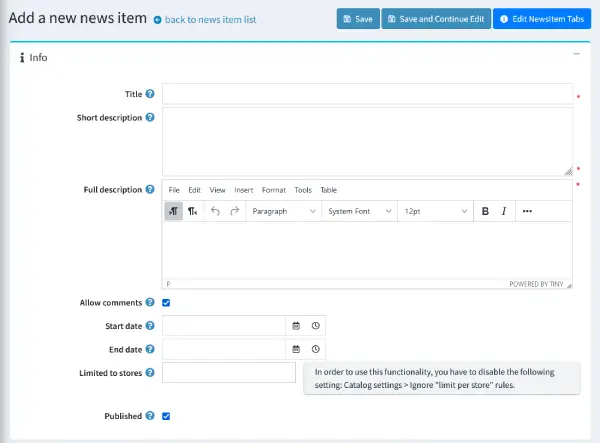Screen dimensions: 600x443
Task: Click into the Title input field
Action: pos(367,94)
